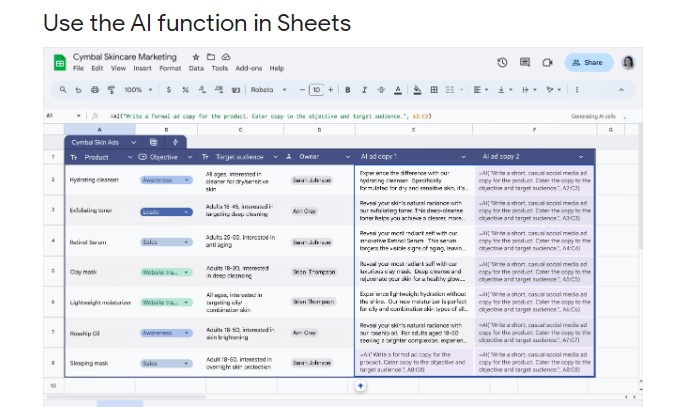695x407 pixels.
Task: Collapse the menus with toolbar chevron
Action: pyautogui.click(x=621, y=90)
